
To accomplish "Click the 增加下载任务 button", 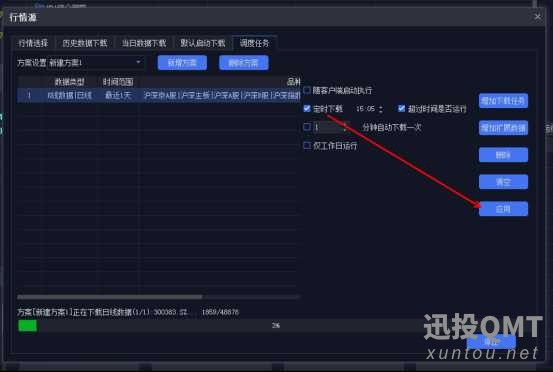I will point(503,101).
